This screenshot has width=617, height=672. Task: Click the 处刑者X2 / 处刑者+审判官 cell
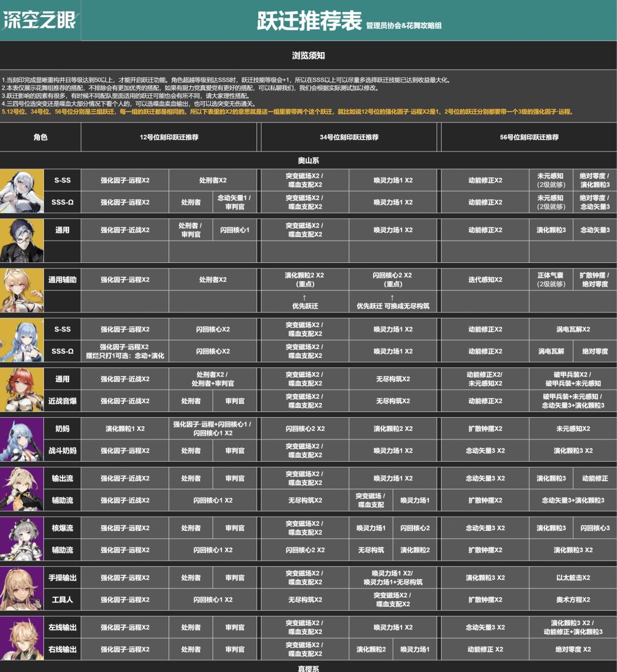[213, 379]
